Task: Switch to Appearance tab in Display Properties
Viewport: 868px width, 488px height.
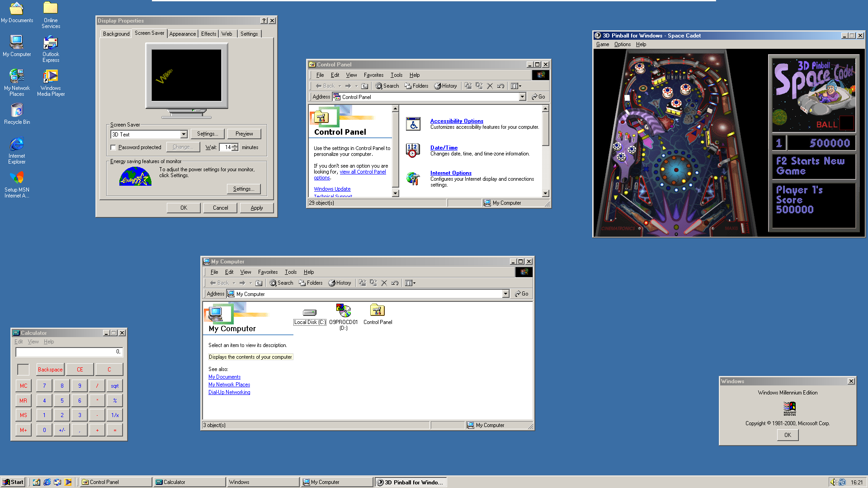Action: point(183,34)
